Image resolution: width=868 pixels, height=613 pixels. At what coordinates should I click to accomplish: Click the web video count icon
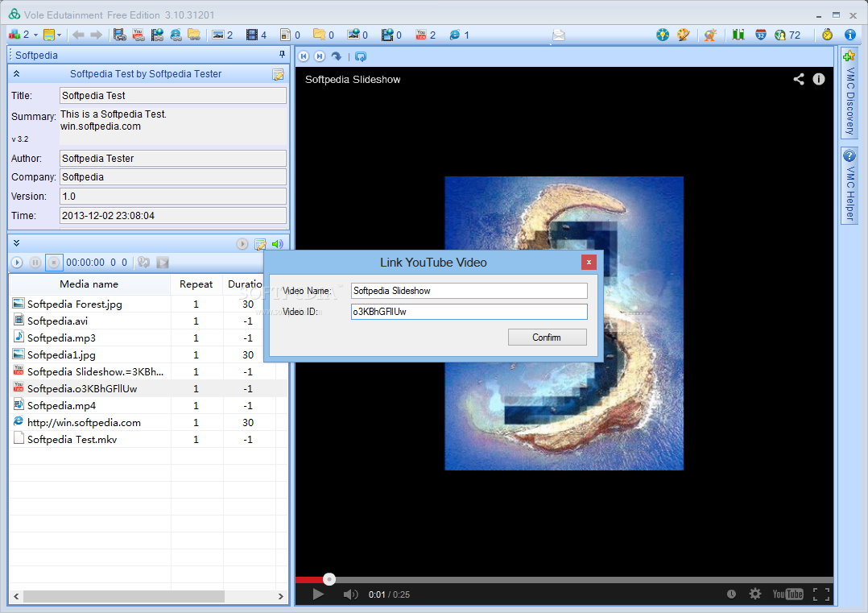pos(387,35)
